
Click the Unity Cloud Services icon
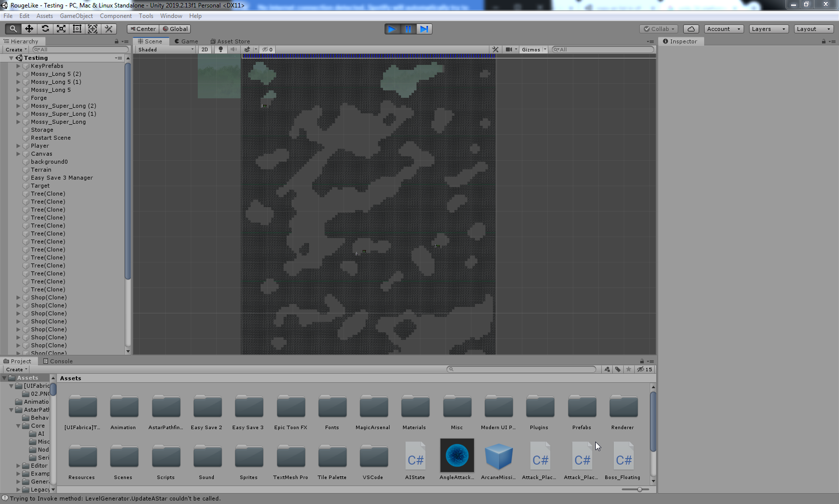click(691, 29)
